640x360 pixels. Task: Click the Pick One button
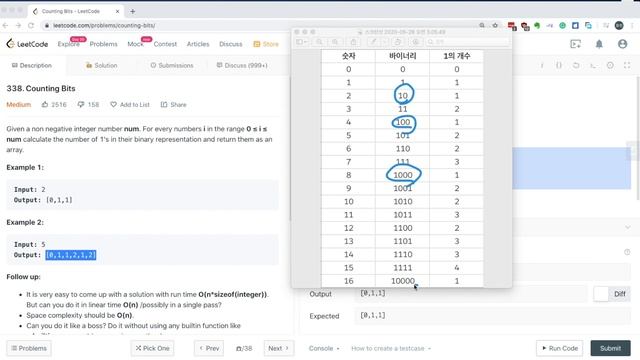[153, 348]
